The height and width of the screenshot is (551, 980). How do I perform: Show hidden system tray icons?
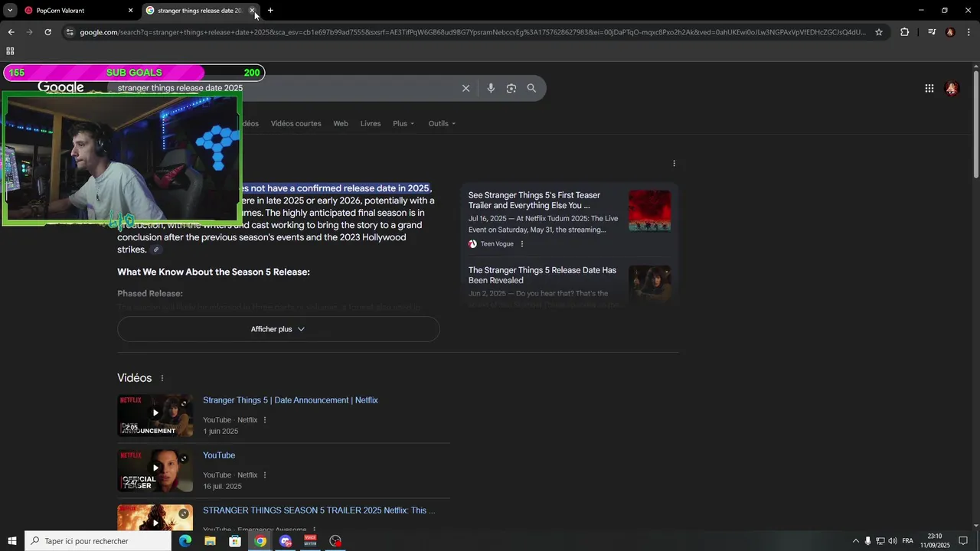point(856,541)
